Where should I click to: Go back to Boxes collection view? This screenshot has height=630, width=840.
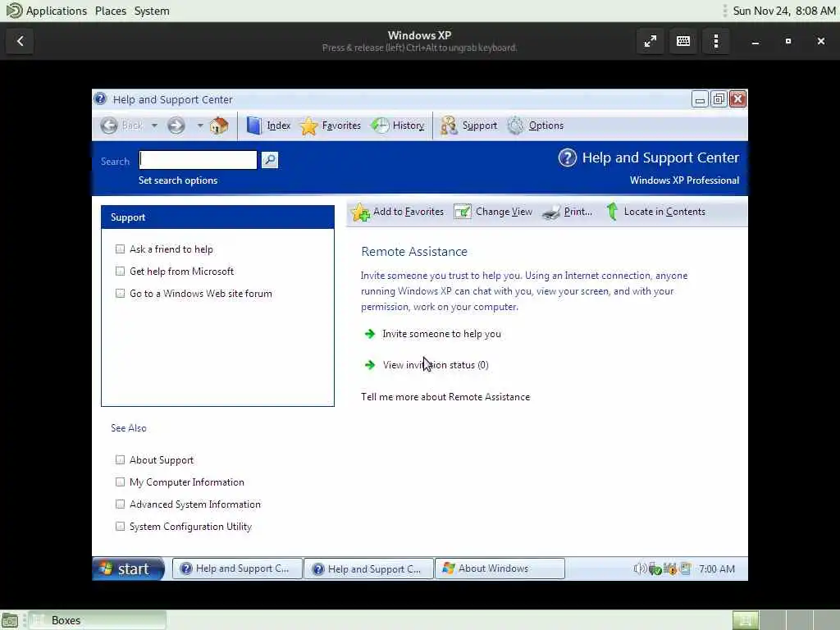click(21, 41)
